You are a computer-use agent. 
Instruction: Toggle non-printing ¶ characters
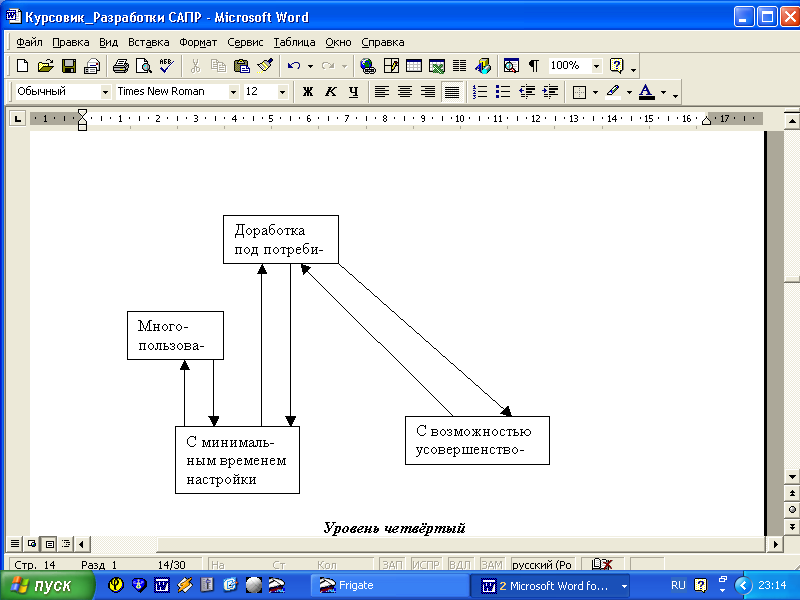[534, 66]
